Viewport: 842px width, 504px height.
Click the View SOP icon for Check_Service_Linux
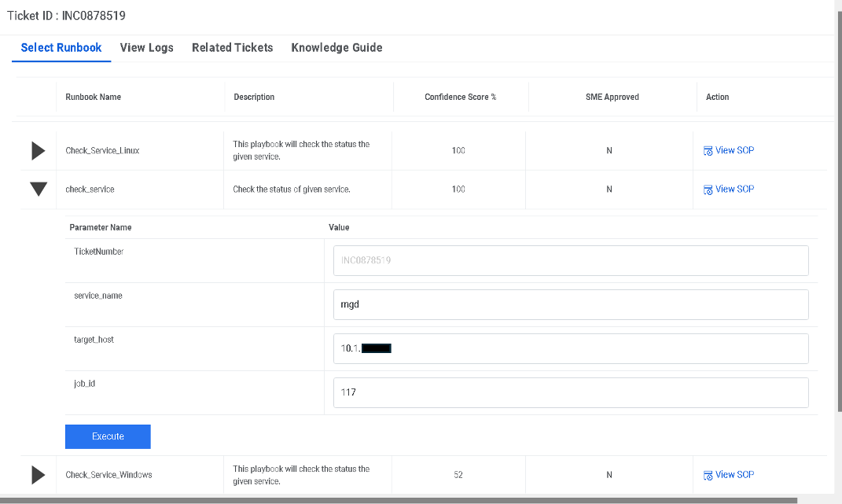pos(708,151)
